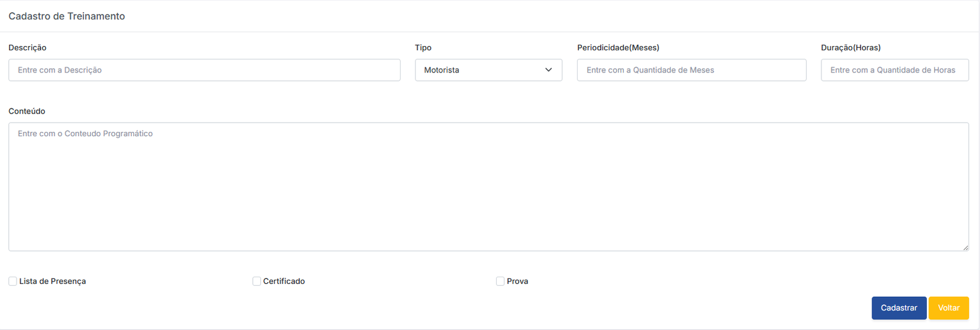Click the Duração quantity of hours field
Screen dimensions: 980x330
(x=894, y=70)
